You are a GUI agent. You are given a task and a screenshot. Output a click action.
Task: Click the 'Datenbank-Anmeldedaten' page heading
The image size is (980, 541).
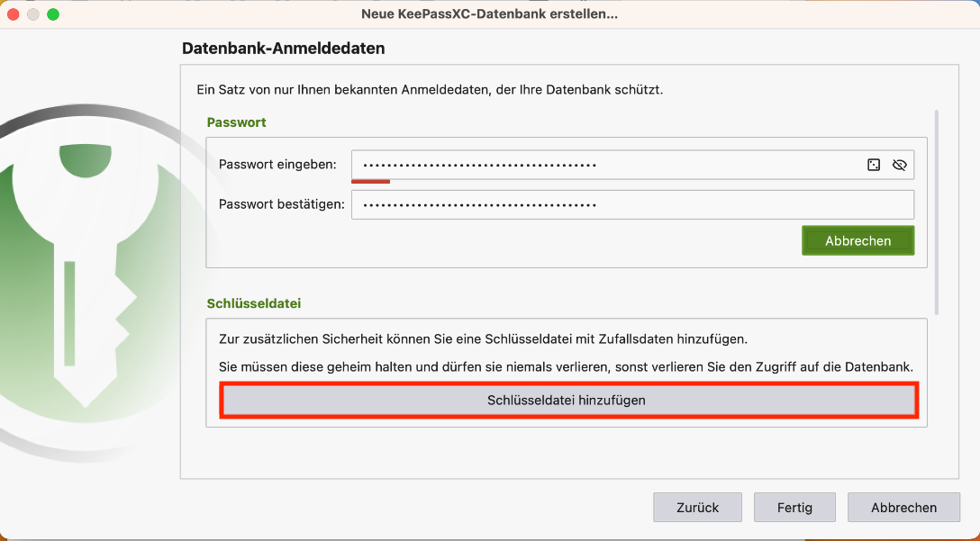tap(283, 49)
